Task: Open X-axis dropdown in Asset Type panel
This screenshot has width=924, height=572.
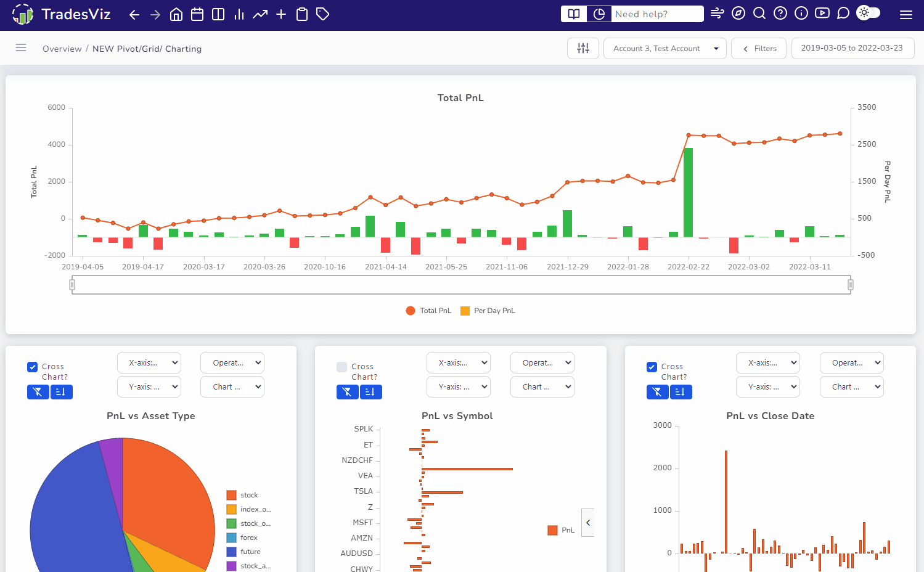Action: click(x=149, y=363)
